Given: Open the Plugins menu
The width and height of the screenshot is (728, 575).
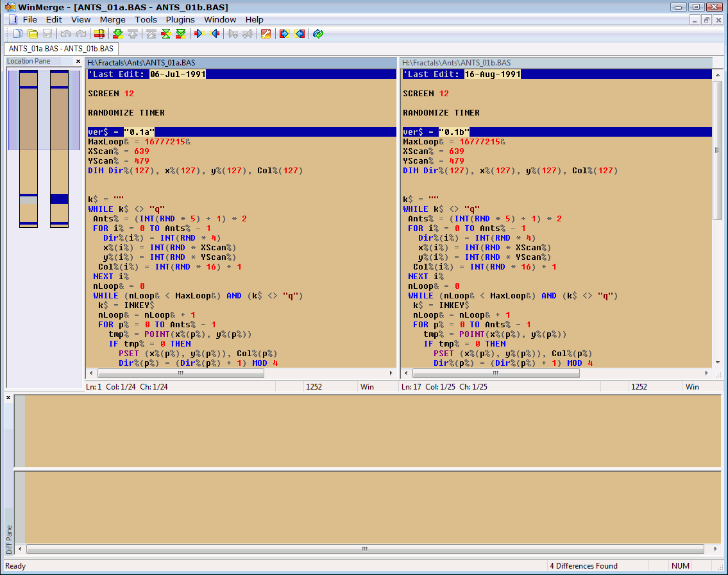Looking at the screenshot, I should 180,19.
